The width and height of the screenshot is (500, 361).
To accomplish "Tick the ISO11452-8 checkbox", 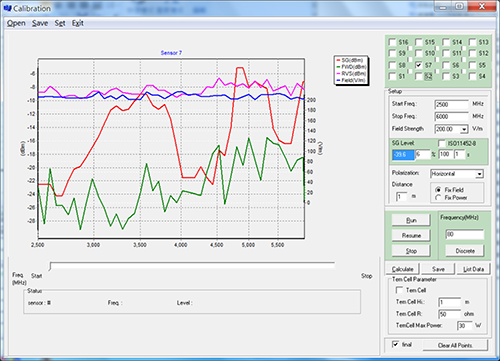I will coord(442,143).
